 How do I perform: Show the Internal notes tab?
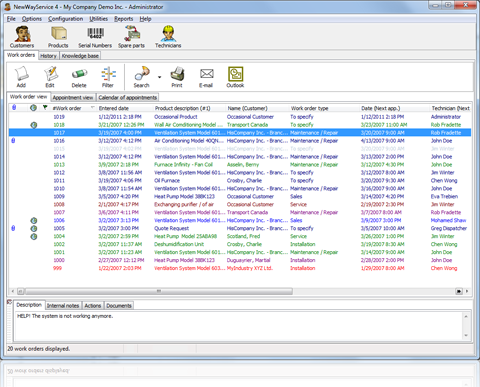(x=63, y=306)
